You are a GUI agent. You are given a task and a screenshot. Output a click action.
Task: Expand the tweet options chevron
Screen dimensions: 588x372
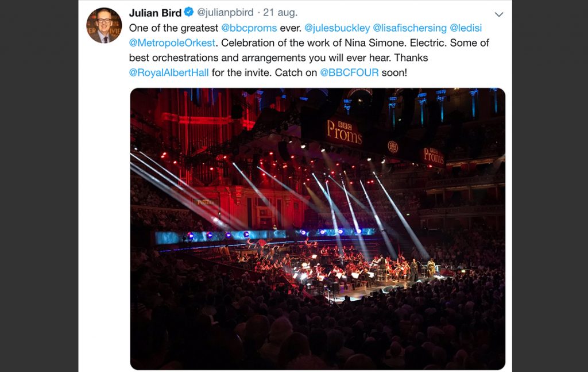499,14
